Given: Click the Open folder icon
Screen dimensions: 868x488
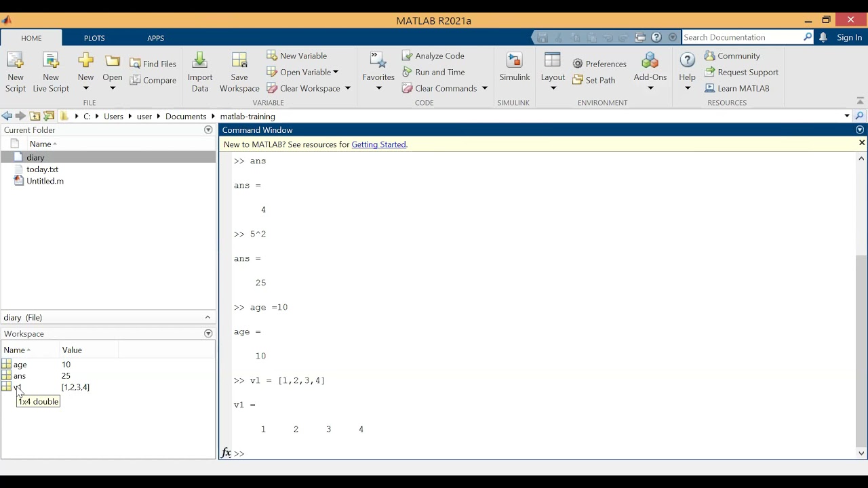Looking at the screenshot, I should [113, 61].
